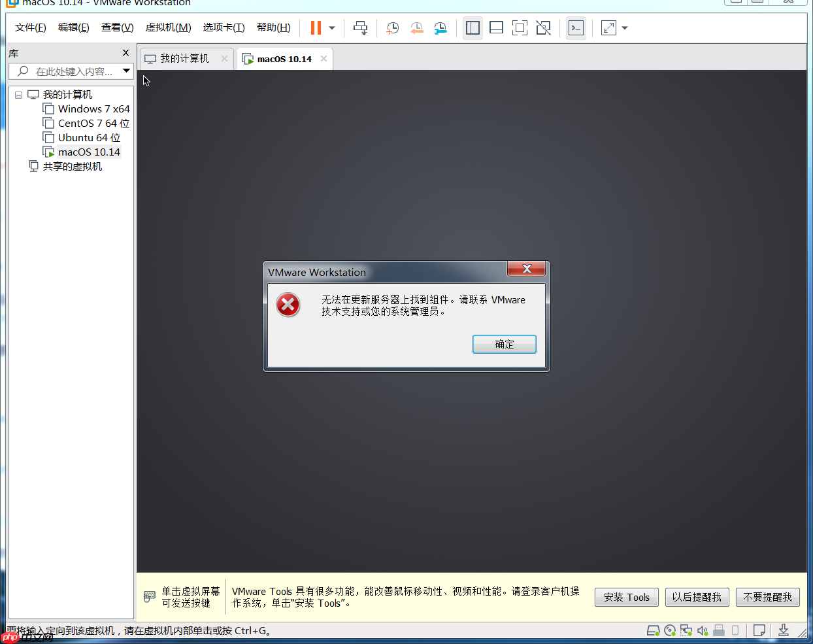The width and height of the screenshot is (813, 644).
Task: Click the hard disk status icon
Action: point(653,630)
